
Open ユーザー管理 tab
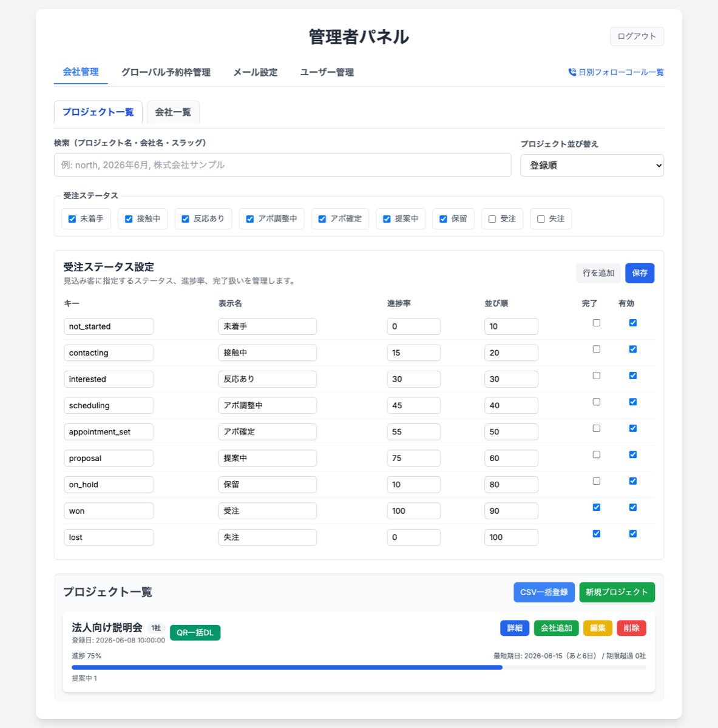click(327, 72)
